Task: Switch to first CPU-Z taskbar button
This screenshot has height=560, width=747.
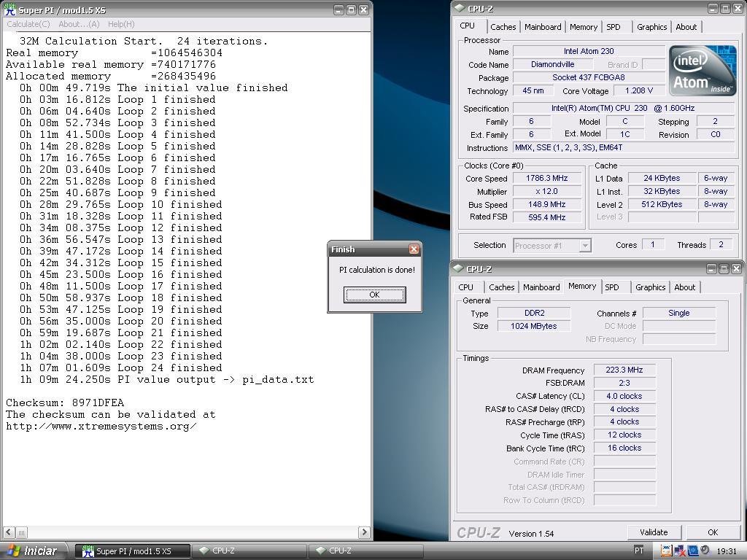Action: (249, 551)
